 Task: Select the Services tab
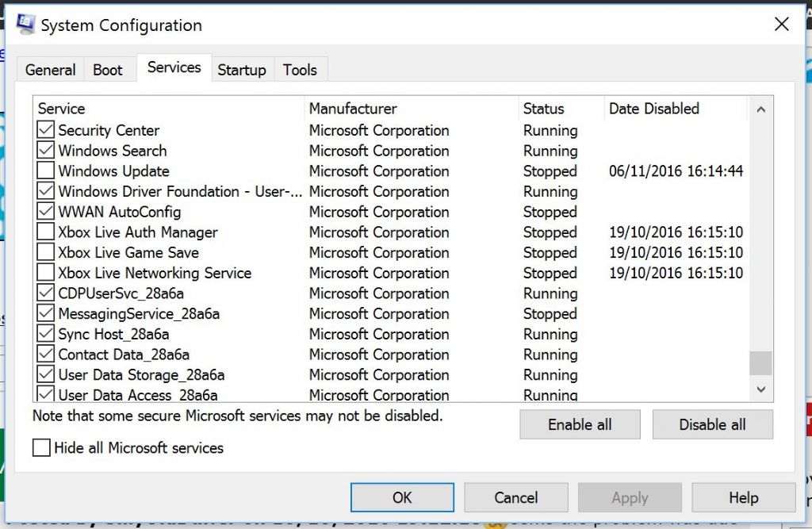pyautogui.click(x=174, y=67)
